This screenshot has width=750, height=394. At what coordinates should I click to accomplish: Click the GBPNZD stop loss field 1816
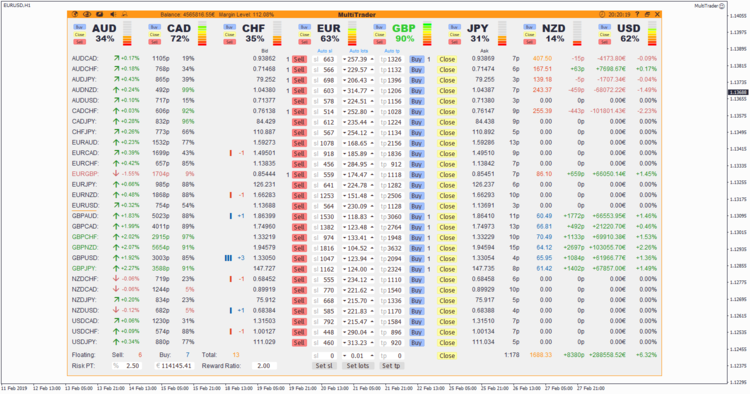coord(324,248)
